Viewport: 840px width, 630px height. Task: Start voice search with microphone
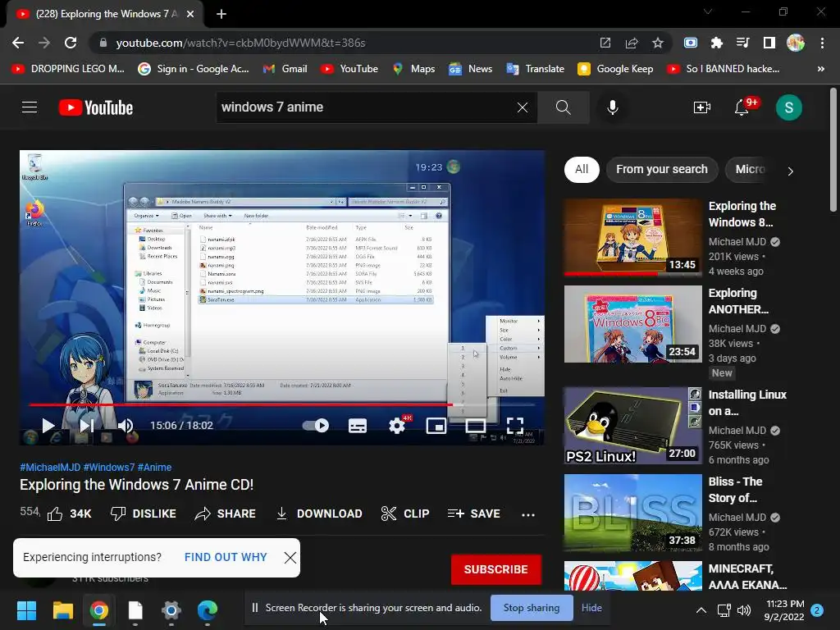tap(612, 107)
